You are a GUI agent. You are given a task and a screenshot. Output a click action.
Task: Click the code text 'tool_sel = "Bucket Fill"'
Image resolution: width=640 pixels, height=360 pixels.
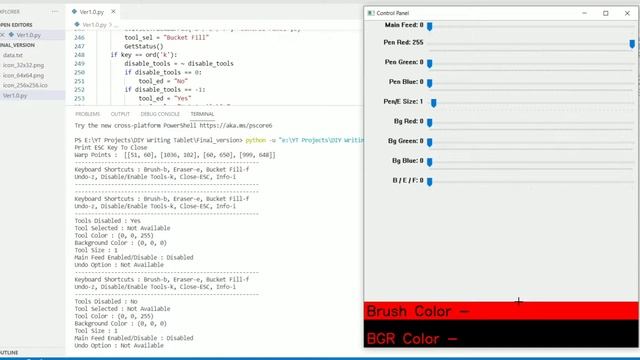[167, 38]
